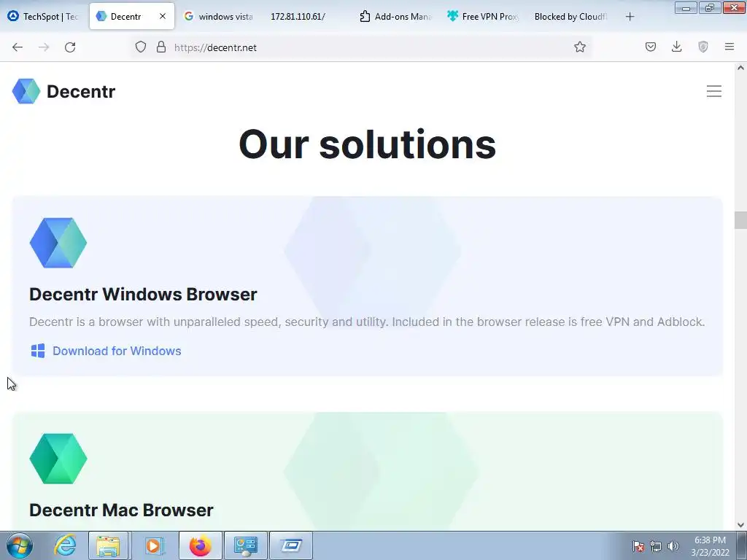
Task: Bookmark this page with the star
Action: (x=580, y=47)
